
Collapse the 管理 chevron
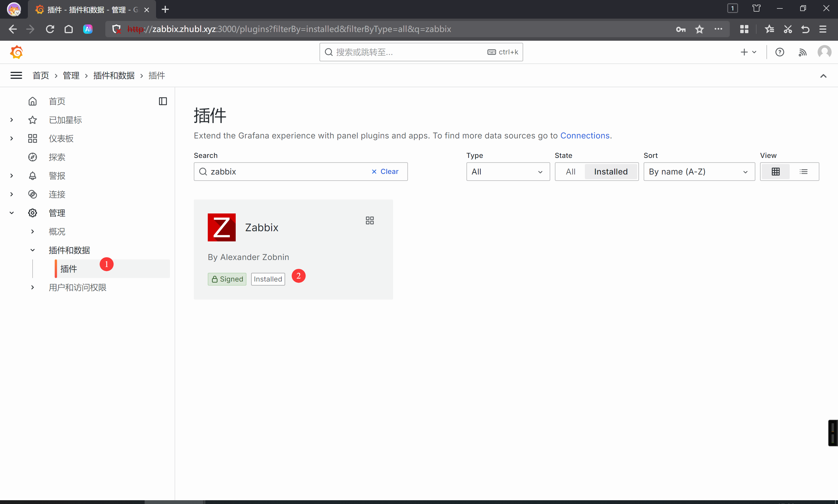coord(12,213)
